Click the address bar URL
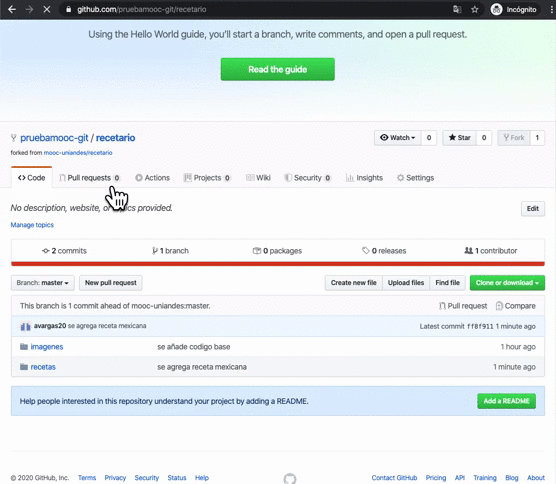556x484 pixels. coord(141,10)
